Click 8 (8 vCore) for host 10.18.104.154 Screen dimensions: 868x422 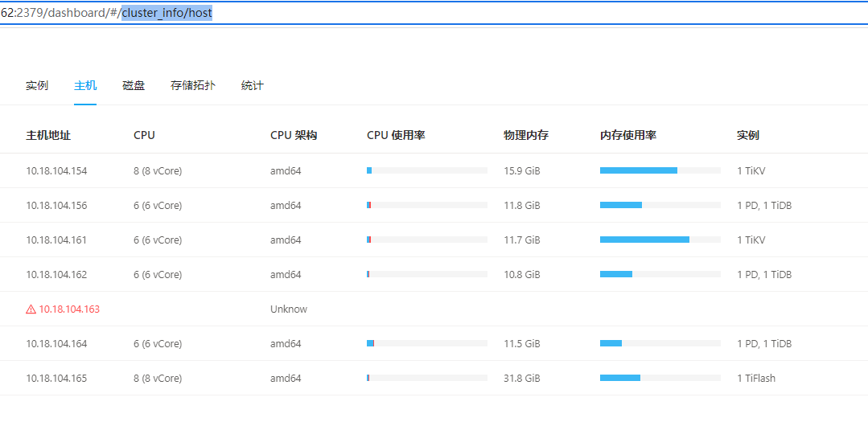(x=158, y=171)
